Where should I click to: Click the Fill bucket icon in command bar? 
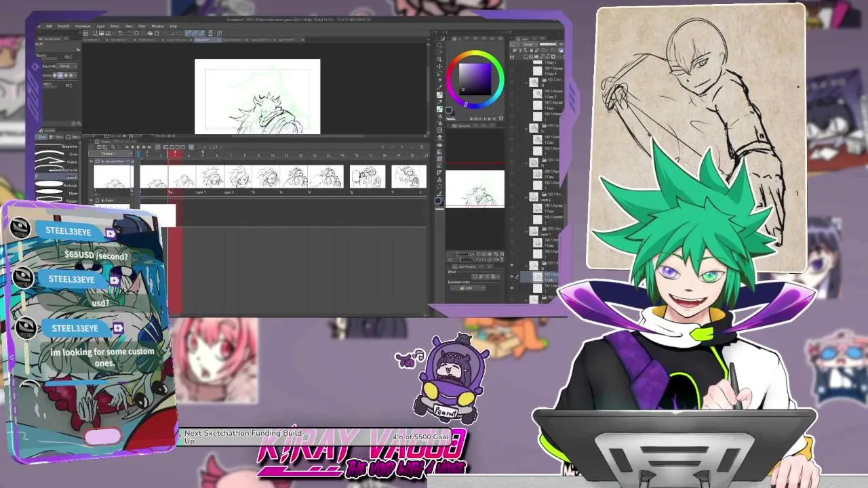pos(150,33)
